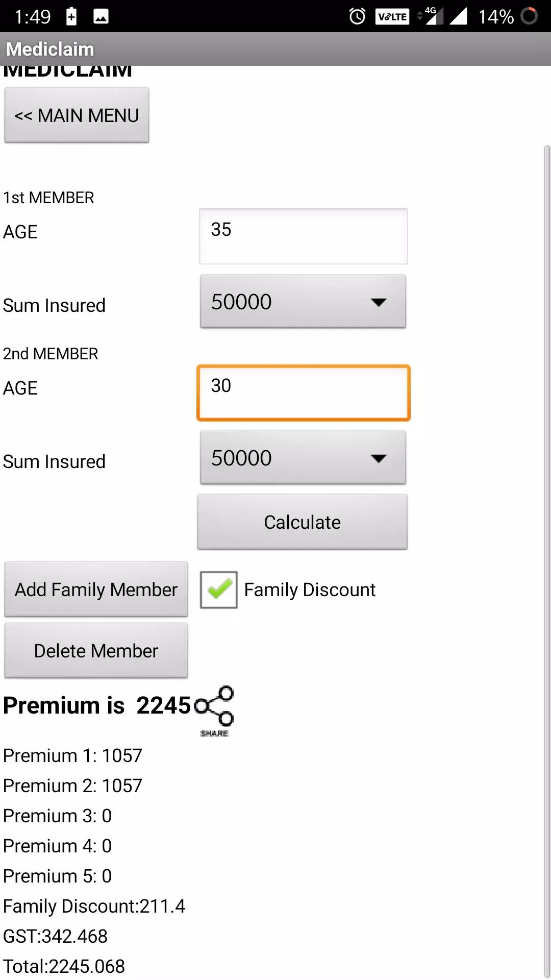
Task: Click the vertical scrollbar on right
Action: point(546,561)
